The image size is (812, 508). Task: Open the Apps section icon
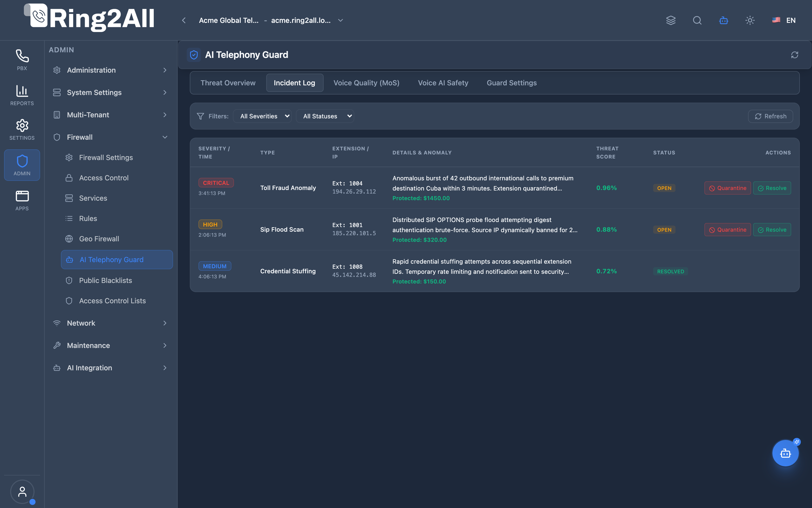(x=22, y=200)
